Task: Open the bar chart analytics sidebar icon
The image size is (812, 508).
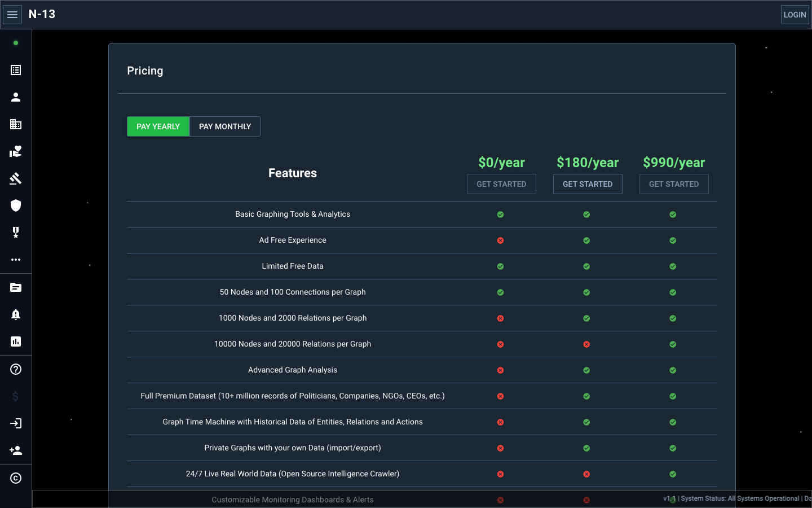Action: pos(16,341)
